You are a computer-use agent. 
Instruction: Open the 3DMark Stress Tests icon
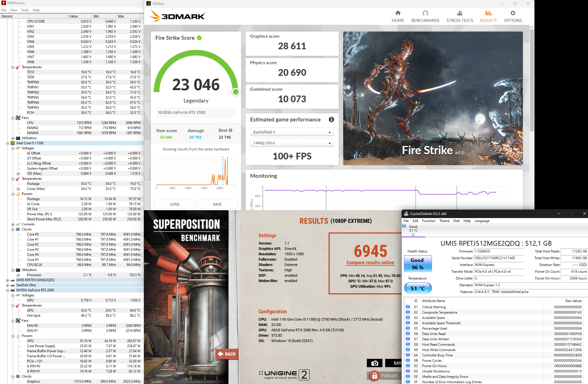[460, 13]
